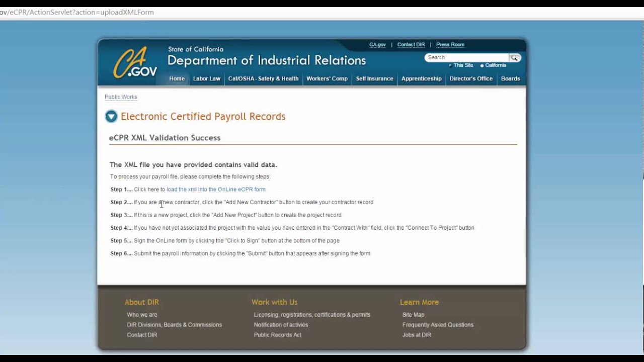644x362 pixels.
Task: Click the footer Contact DIR link
Action: 142,335
